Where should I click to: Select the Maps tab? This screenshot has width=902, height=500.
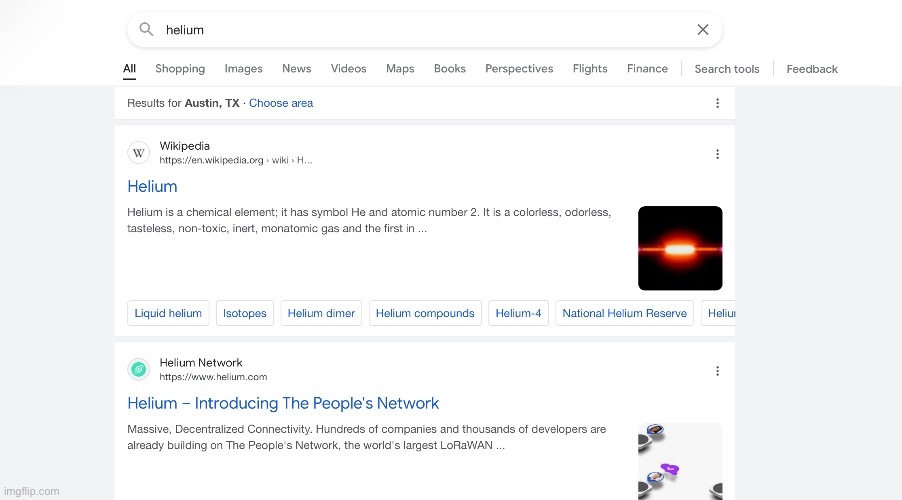[x=400, y=69]
